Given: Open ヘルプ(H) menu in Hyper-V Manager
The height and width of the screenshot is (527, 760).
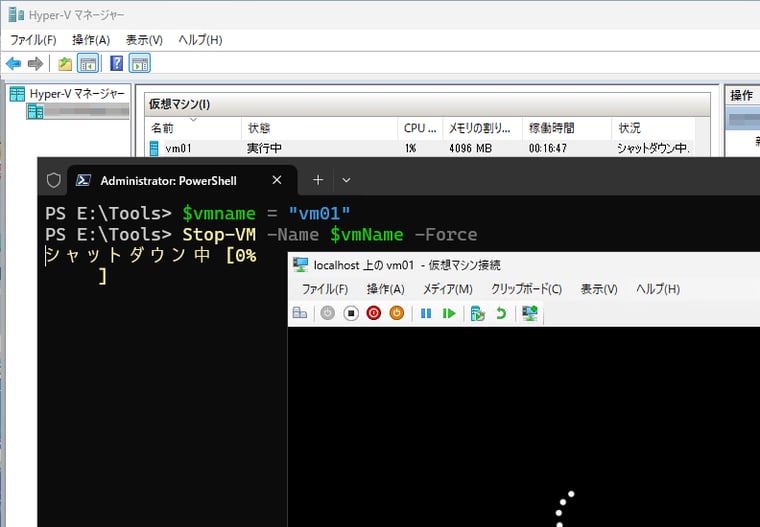Looking at the screenshot, I should click(x=200, y=40).
